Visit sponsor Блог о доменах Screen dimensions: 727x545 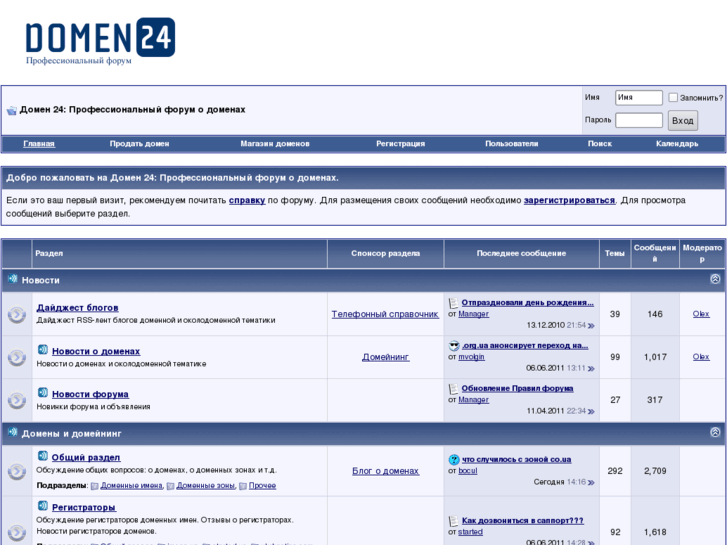(x=386, y=471)
